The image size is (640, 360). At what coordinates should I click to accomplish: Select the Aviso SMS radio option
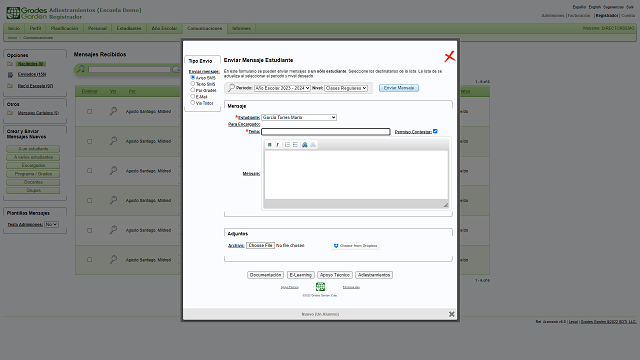(193, 77)
